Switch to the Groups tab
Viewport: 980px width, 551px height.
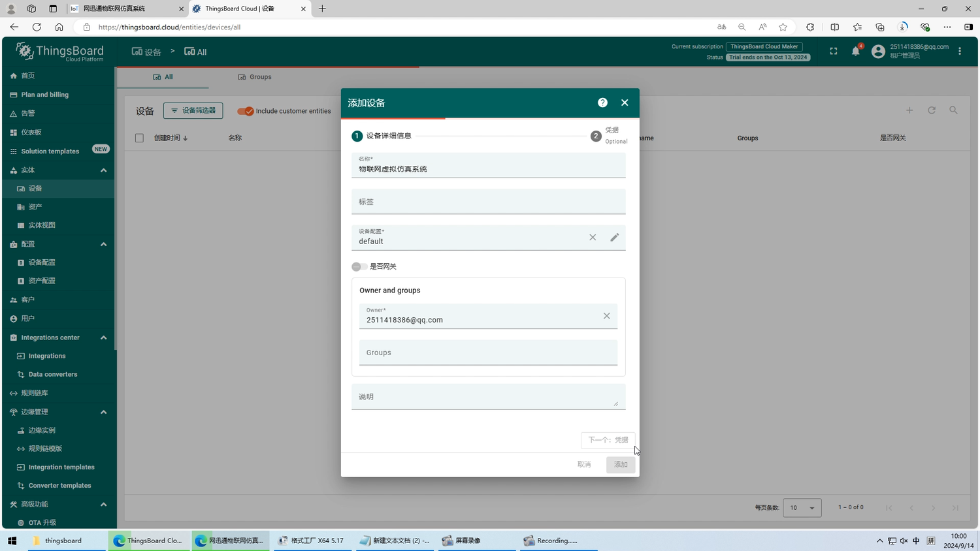pyautogui.click(x=255, y=77)
